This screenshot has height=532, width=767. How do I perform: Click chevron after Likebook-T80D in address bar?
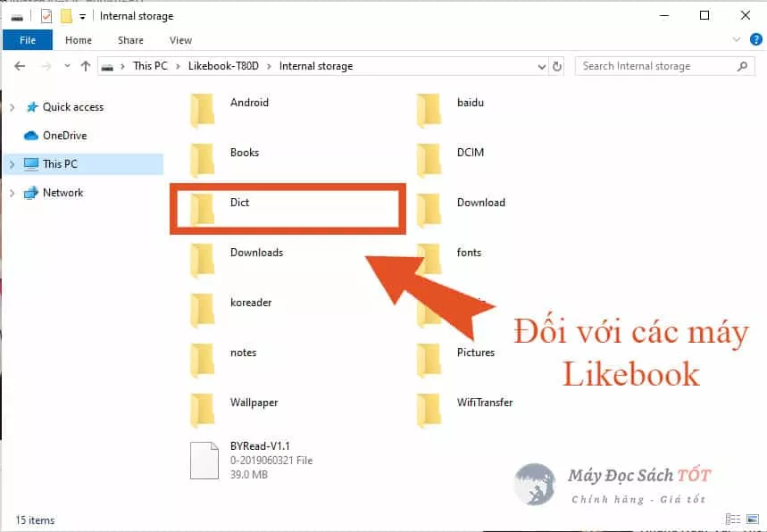269,66
